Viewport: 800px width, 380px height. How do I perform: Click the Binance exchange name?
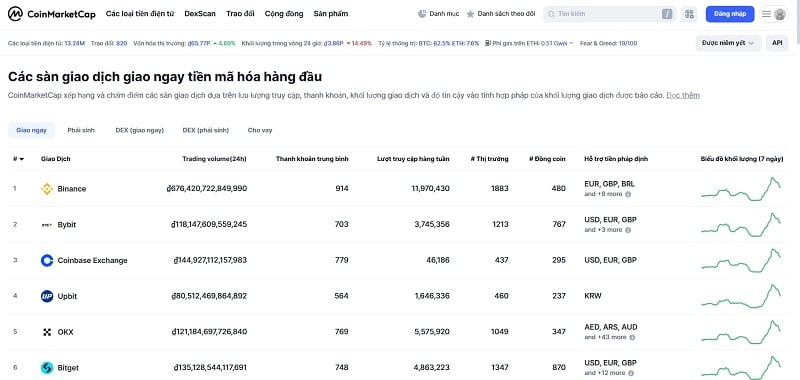72,189
